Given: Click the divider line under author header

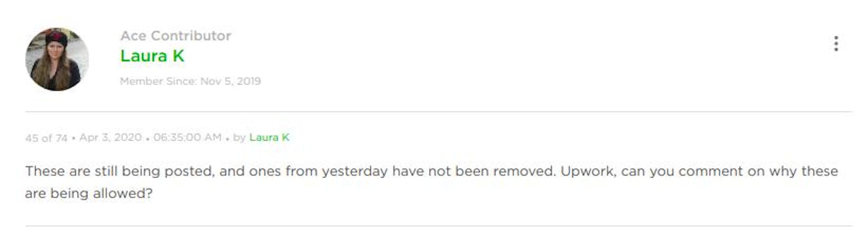Looking at the screenshot, I should (439, 111).
